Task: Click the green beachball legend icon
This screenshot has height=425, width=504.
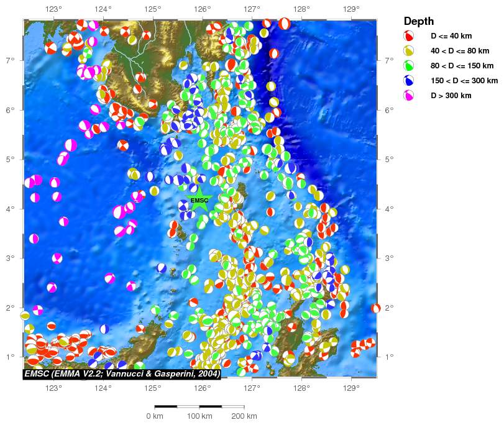Action: coord(409,65)
